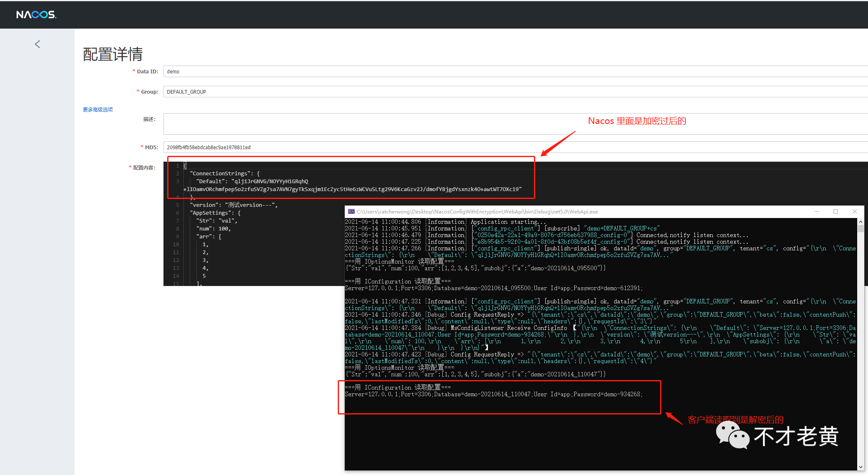Expand the 更多高级选项 advanced options link
This screenshot has height=475, width=868.
tap(98, 109)
